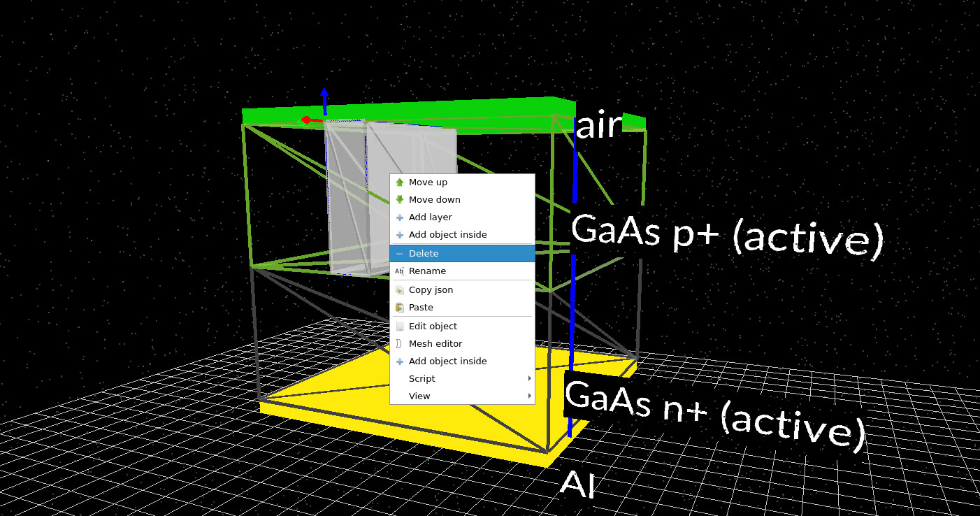Screen dimensions: 980x516
Task: Click the Paste clipboard icon
Action: 399,307
